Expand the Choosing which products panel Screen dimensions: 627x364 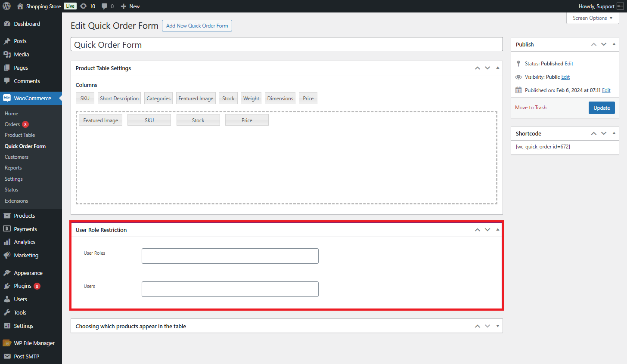[x=498, y=326]
